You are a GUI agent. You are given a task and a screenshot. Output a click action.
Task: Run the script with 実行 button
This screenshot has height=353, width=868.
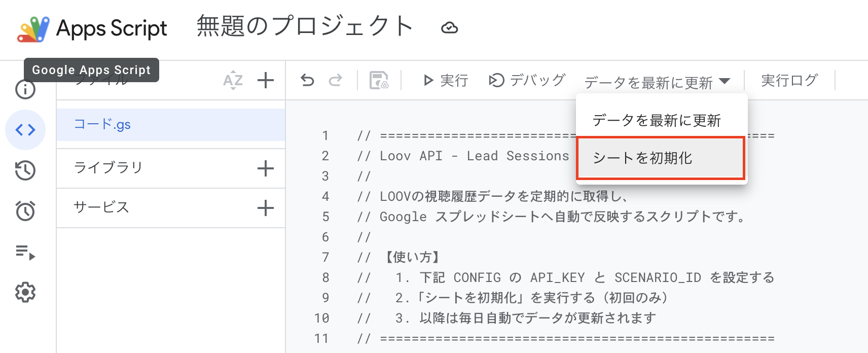click(x=446, y=80)
